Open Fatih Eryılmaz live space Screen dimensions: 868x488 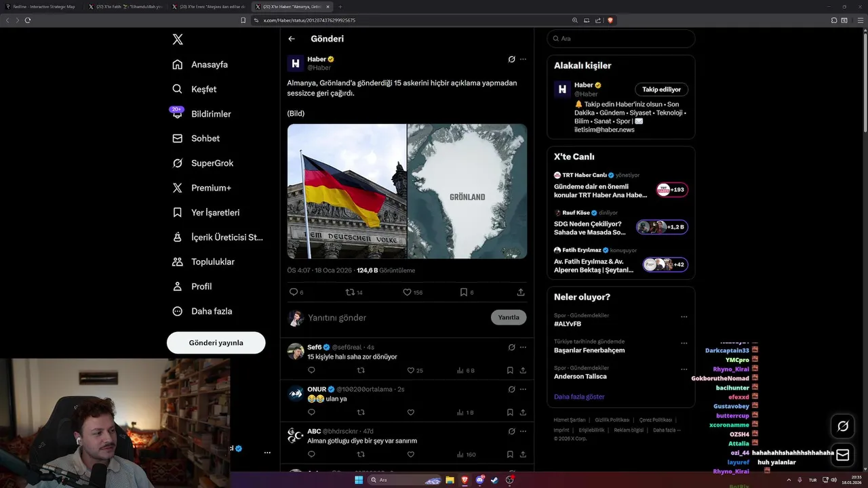pyautogui.click(x=620, y=262)
